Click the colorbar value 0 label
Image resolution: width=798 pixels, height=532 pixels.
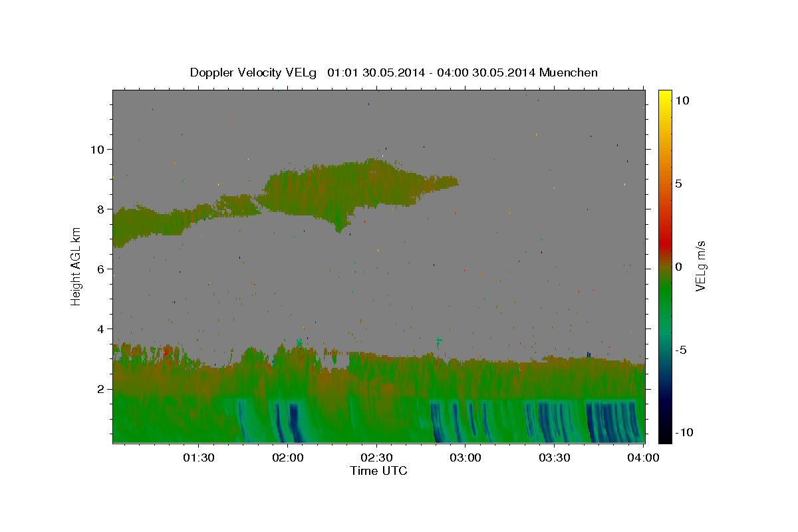click(x=678, y=267)
